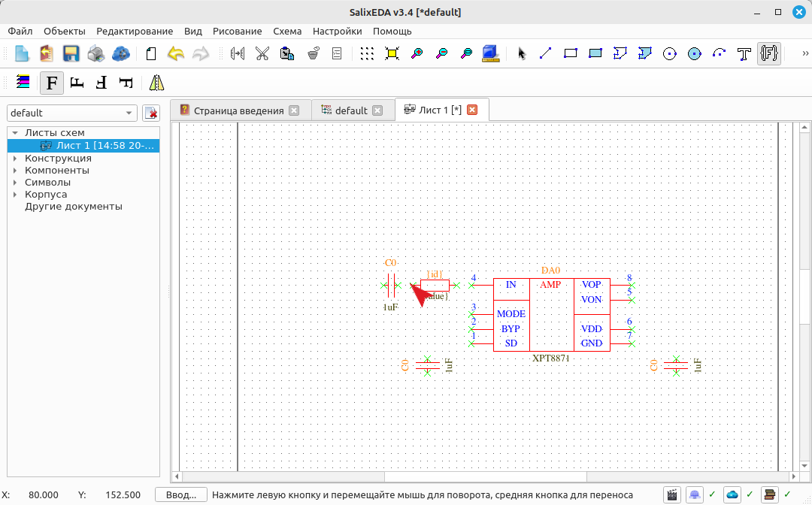The width and height of the screenshot is (812, 505).
Task: Select the filled rectangle tool
Action: [x=595, y=53]
